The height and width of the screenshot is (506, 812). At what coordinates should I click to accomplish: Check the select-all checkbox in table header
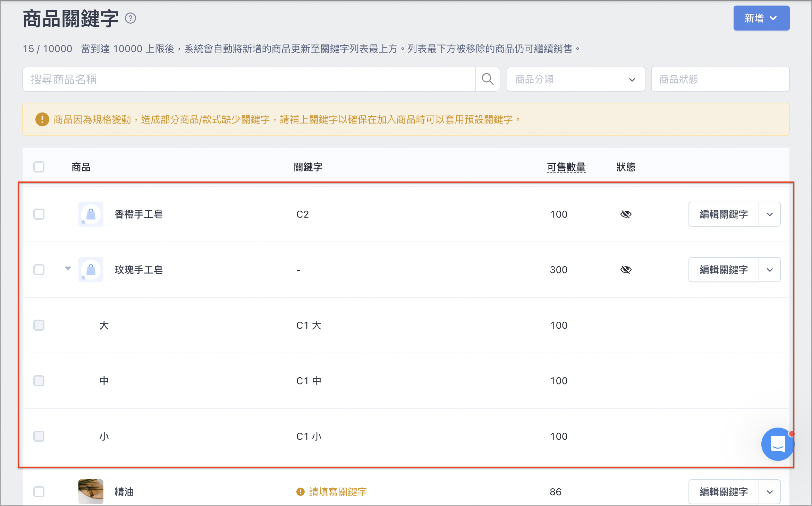[x=39, y=167]
